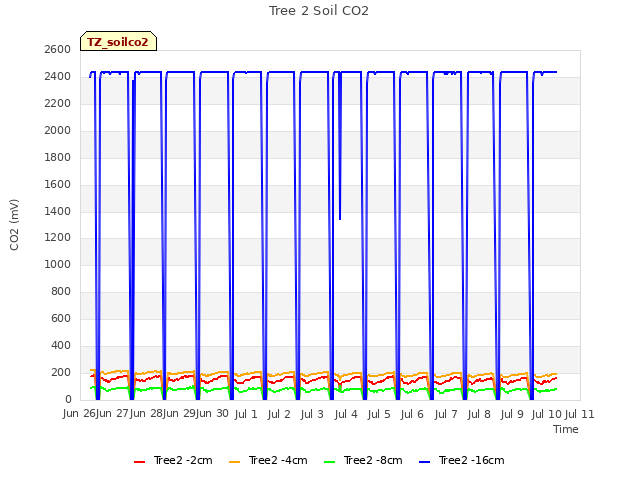Viewport: 640px width, 480px height.
Task: Click the blue Tree2 -16cm legend swatch
Action: pyautogui.click(x=424, y=462)
